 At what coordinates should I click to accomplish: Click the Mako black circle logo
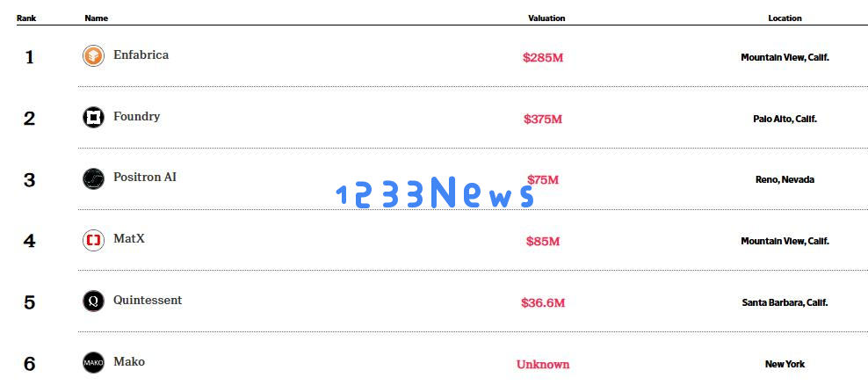[x=93, y=363]
